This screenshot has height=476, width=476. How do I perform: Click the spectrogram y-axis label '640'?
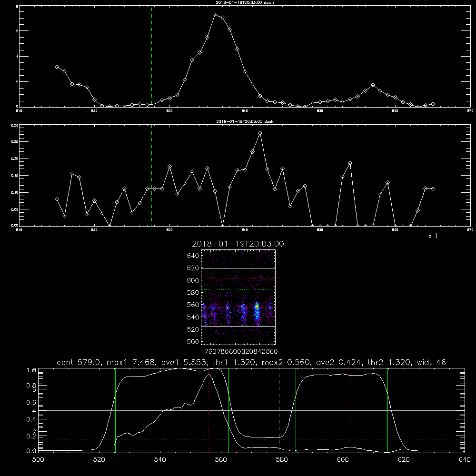click(x=193, y=256)
